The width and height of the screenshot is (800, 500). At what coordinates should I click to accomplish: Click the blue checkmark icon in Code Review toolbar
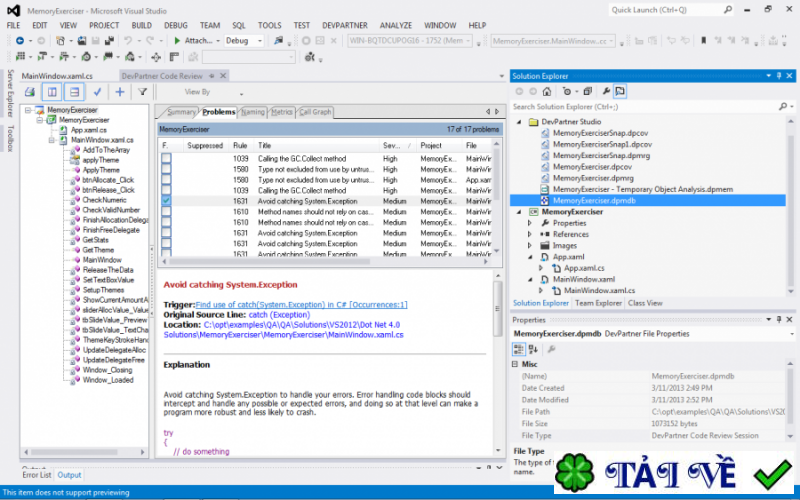(x=97, y=91)
